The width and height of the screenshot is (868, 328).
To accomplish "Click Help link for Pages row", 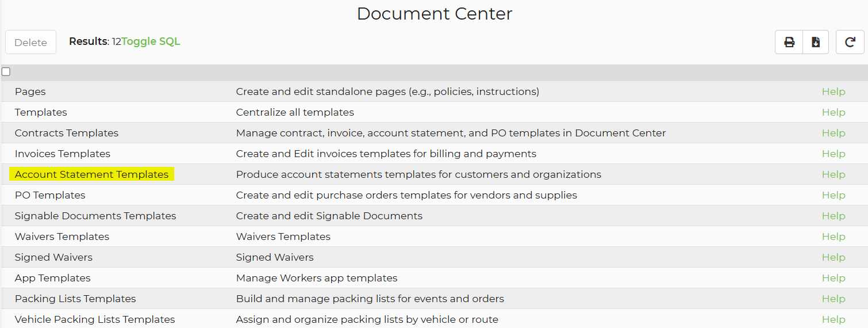I will click(833, 91).
